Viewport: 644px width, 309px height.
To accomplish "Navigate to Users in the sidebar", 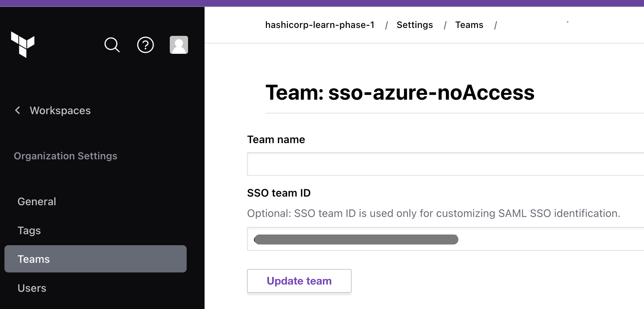I will (32, 288).
